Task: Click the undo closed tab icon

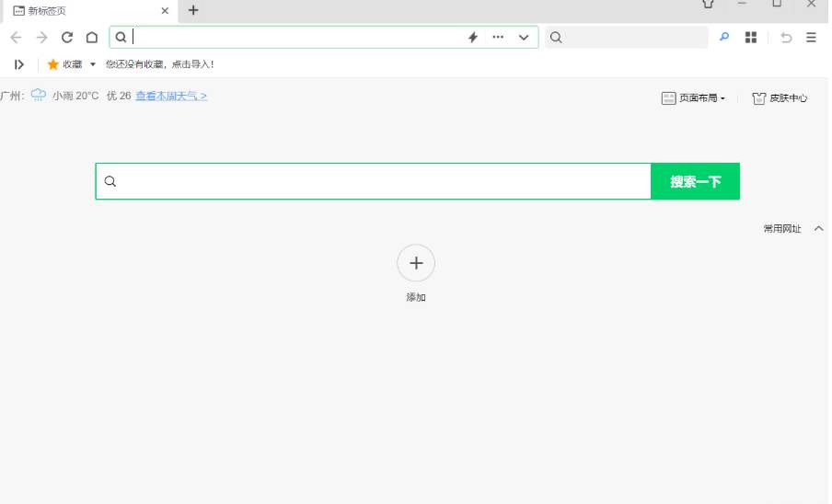Action: tap(786, 38)
